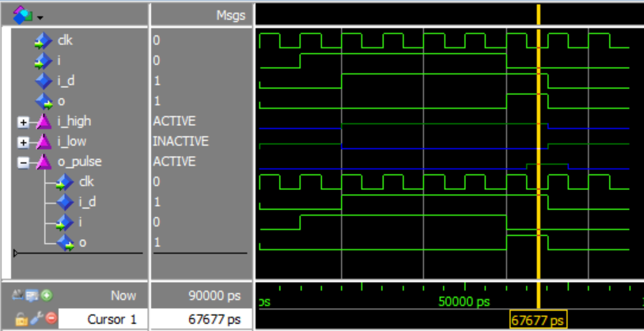The width and height of the screenshot is (644, 331).
Task: Remove Cursor 1 with red minus icon
Action: point(51,318)
